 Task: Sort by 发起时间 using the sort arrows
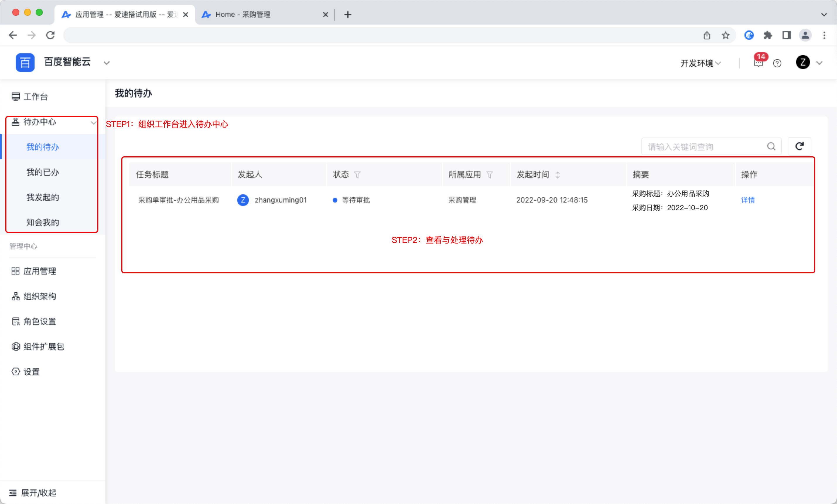[557, 175]
